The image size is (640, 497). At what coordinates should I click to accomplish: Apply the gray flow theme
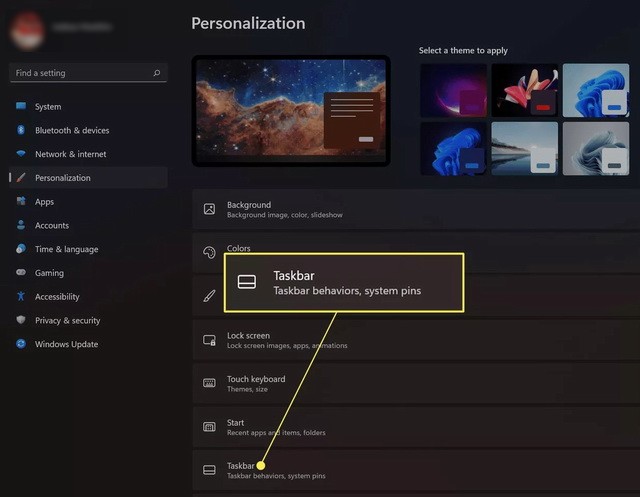[x=596, y=149]
